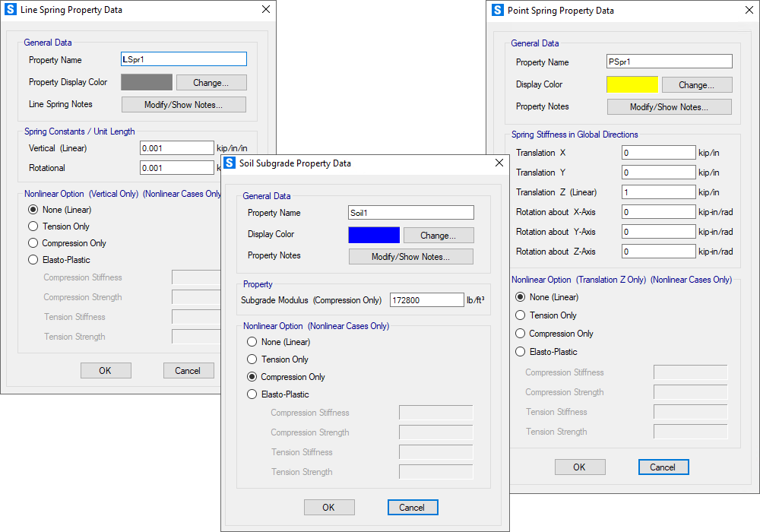The height and width of the screenshot is (532, 760).
Task: Click the Vertical (Linear) spring constant field
Action: [176, 148]
